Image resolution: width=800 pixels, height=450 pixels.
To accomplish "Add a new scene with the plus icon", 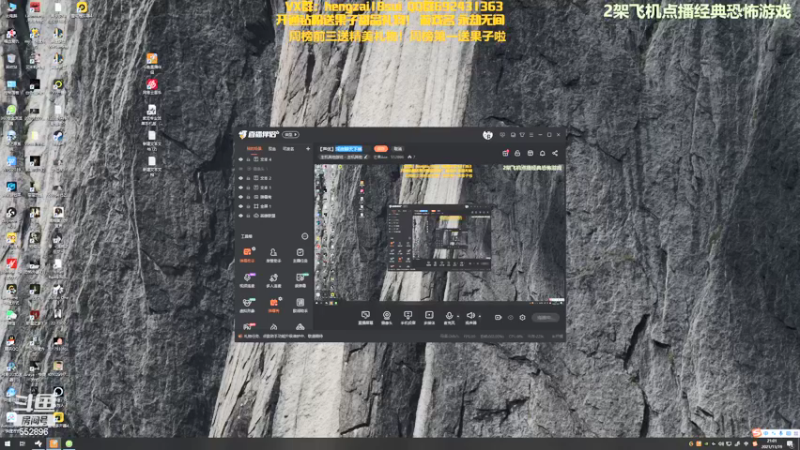I will pos(308,149).
